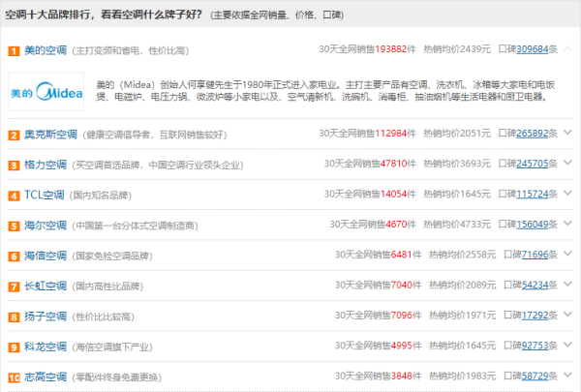Click rank badge 5 beside 海尔空调
Image resolution: width=581 pixels, height=392 pixels.
click(x=14, y=226)
